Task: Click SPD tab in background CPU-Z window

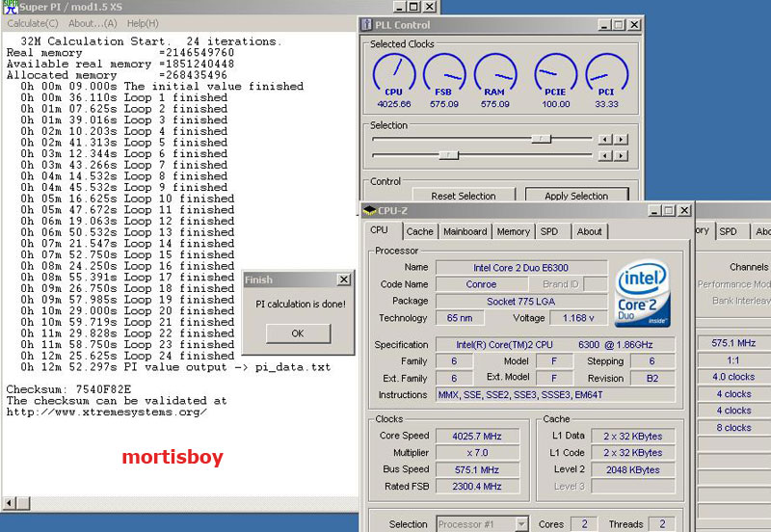Action: click(x=729, y=231)
